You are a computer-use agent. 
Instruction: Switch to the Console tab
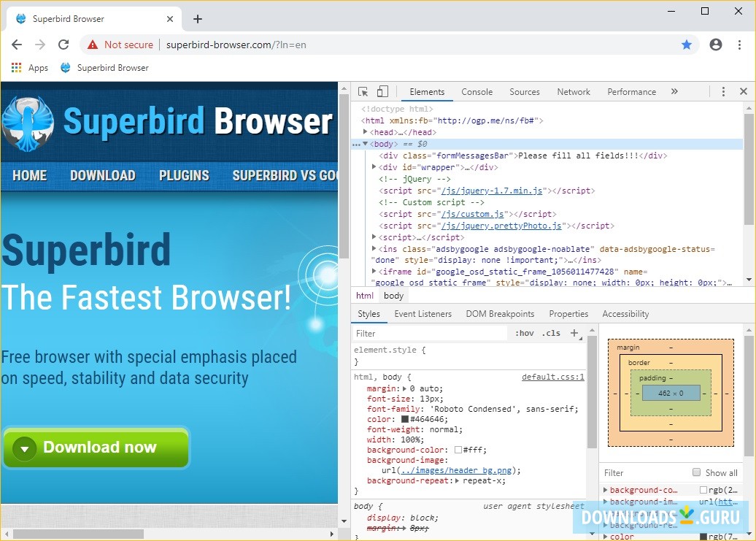click(477, 92)
